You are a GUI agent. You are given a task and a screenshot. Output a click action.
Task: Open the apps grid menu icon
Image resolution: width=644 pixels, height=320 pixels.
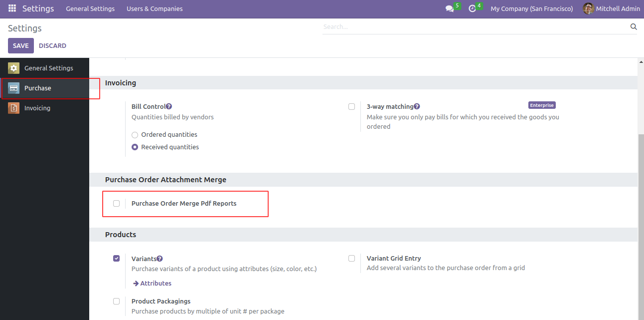pyautogui.click(x=12, y=8)
